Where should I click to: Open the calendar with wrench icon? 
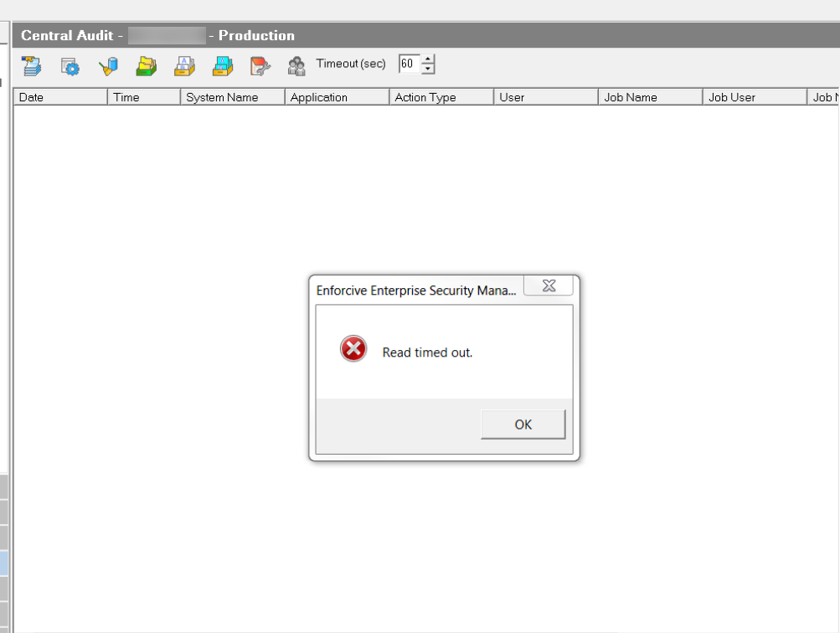point(260,66)
